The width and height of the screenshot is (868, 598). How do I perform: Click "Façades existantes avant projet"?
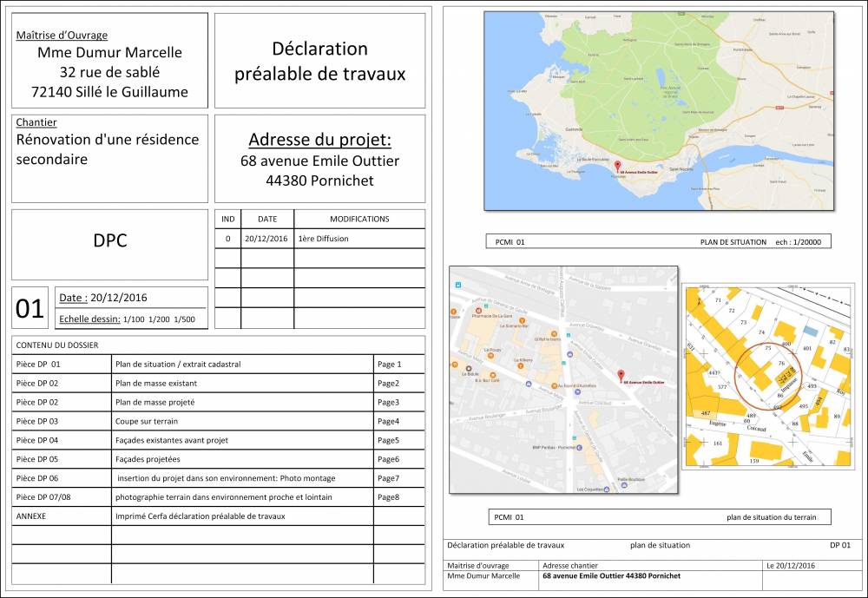point(172,440)
